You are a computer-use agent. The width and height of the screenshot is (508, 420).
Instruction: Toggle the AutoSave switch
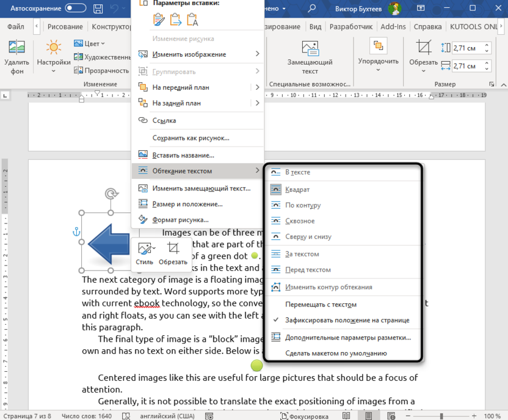(x=76, y=8)
